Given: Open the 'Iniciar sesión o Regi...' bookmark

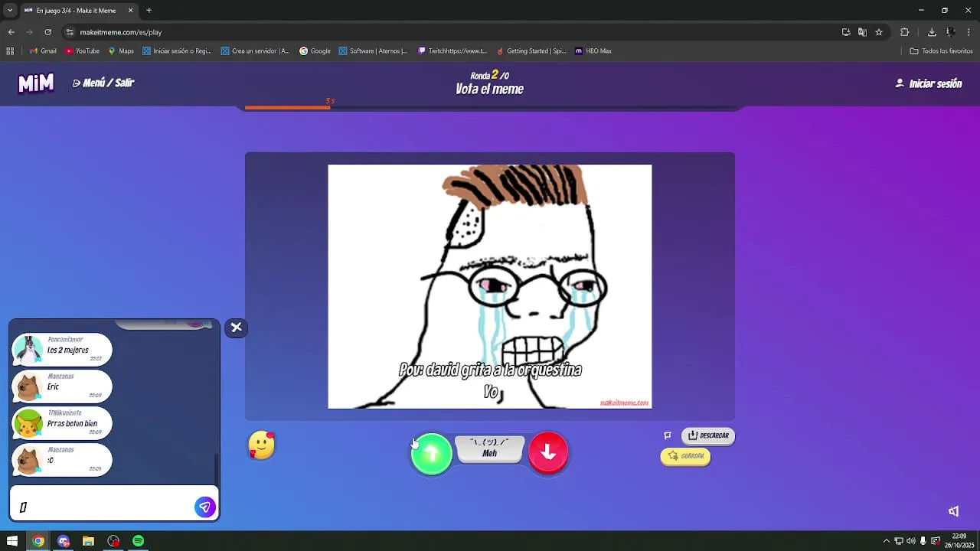Looking at the screenshot, I should click(x=176, y=51).
